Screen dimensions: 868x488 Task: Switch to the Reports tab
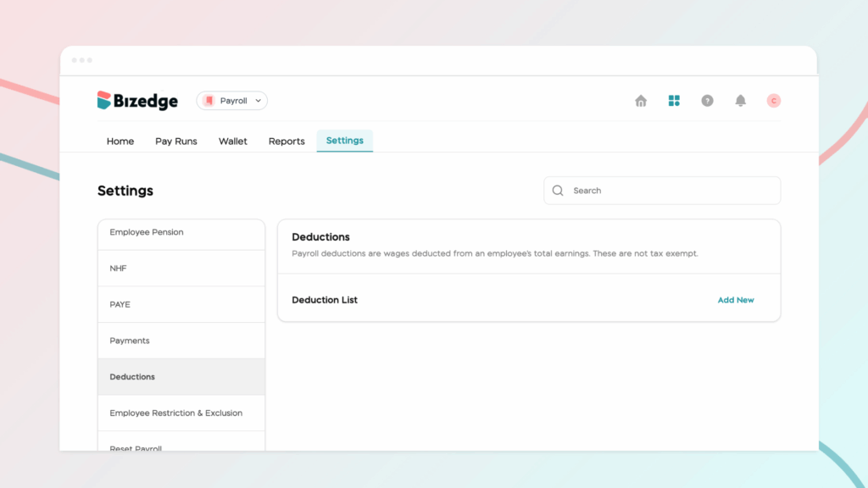287,141
